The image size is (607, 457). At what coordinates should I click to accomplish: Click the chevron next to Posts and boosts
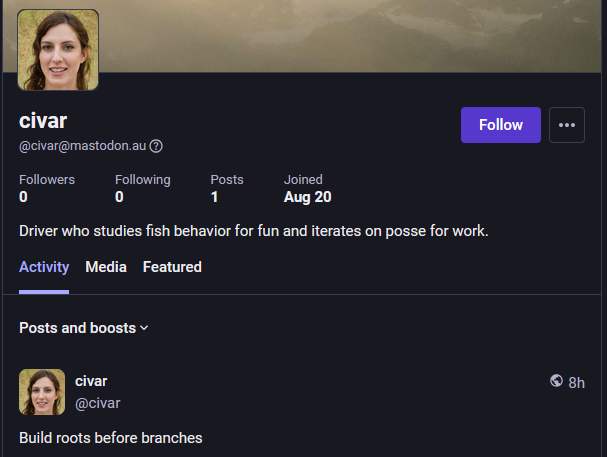(x=144, y=328)
